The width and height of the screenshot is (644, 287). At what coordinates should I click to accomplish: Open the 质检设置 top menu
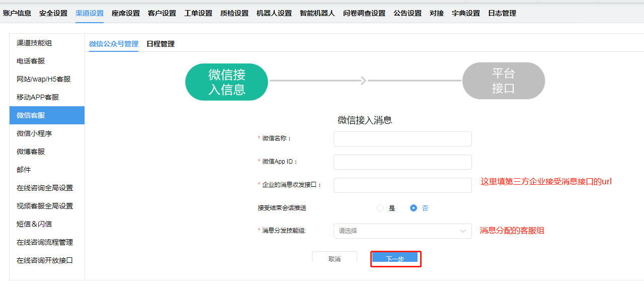pyautogui.click(x=234, y=13)
